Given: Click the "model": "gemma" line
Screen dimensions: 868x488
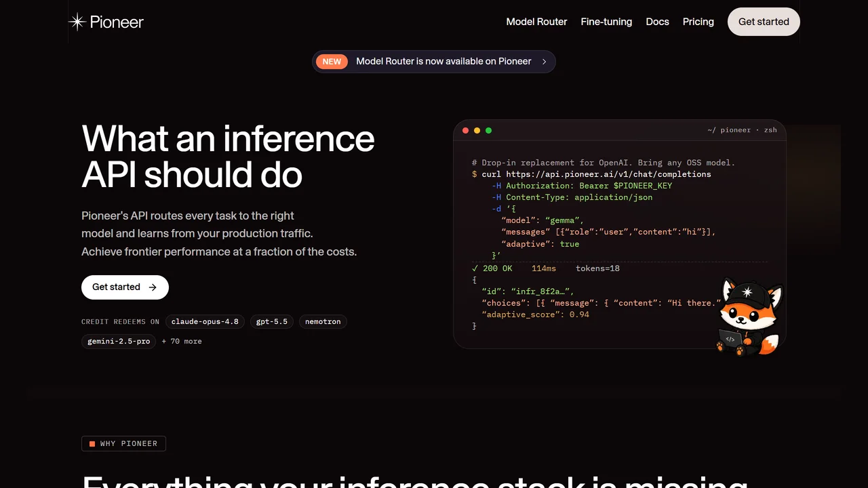Looking at the screenshot, I should 542,220.
